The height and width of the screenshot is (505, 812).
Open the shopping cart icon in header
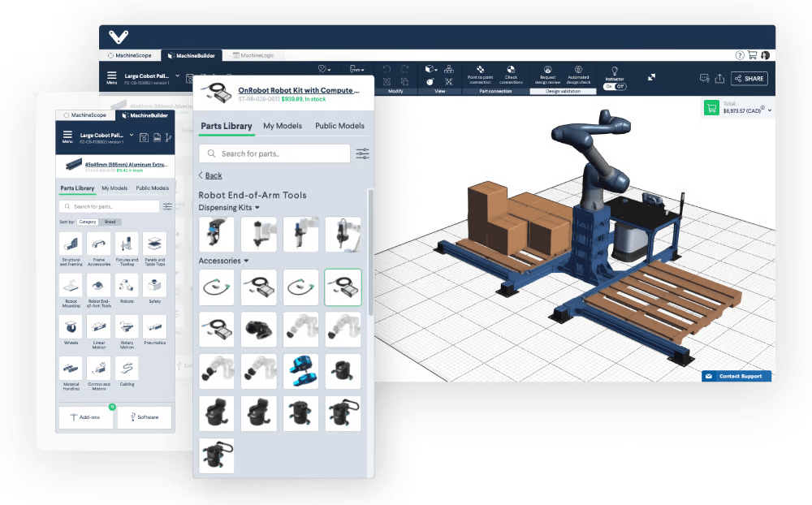[752, 55]
